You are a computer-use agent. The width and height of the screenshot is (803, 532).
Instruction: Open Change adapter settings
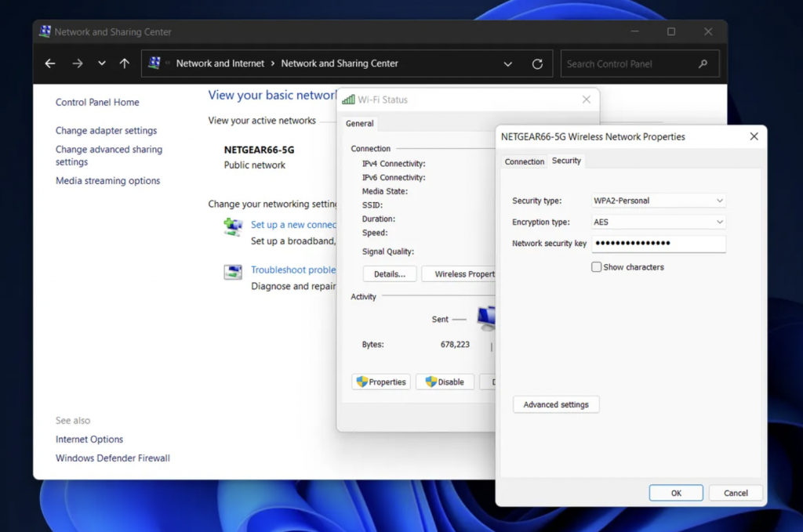coord(107,130)
